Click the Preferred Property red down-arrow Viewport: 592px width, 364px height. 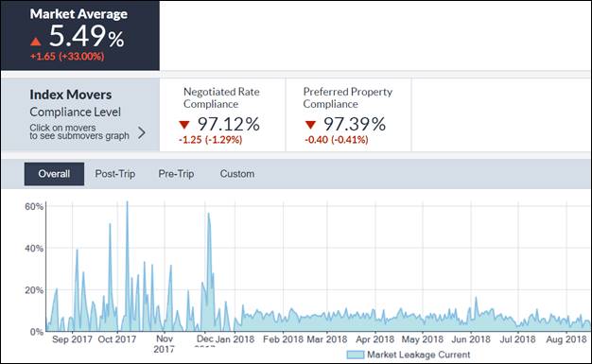click(310, 125)
